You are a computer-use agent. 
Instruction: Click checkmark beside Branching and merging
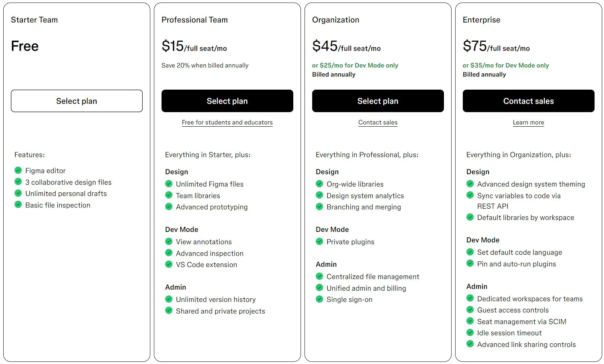[x=319, y=206]
